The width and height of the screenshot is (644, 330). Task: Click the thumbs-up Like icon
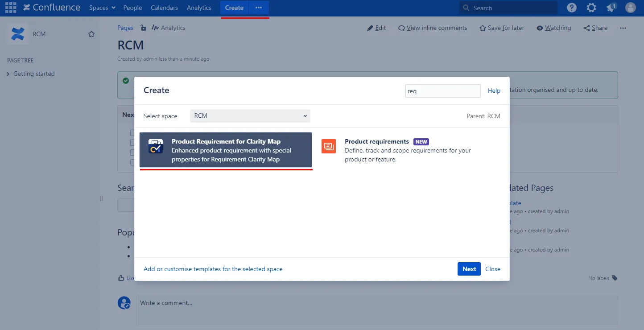[x=121, y=278]
